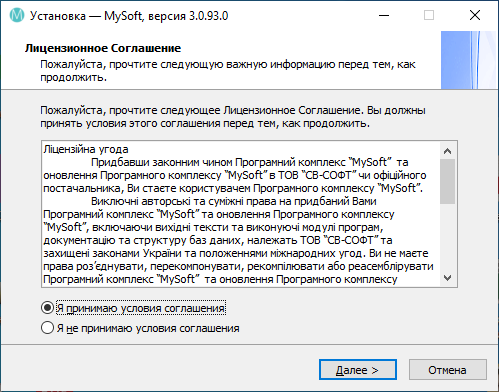
Task: Click the MySoft installer icon in title bar
Action: pyautogui.click(x=17, y=15)
